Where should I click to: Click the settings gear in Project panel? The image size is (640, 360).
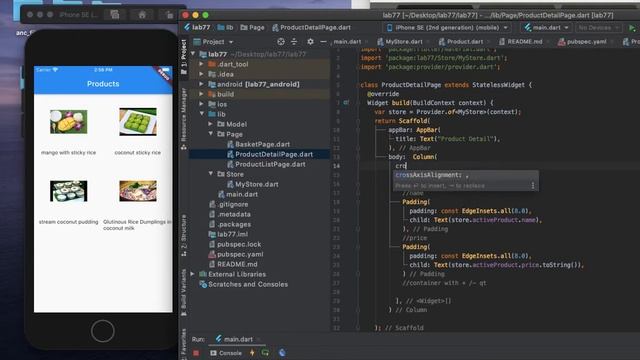tap(310, 42)
